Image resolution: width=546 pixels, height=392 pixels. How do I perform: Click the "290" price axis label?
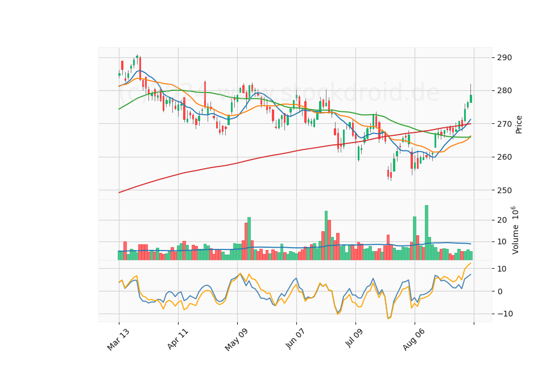coord(504,58)
